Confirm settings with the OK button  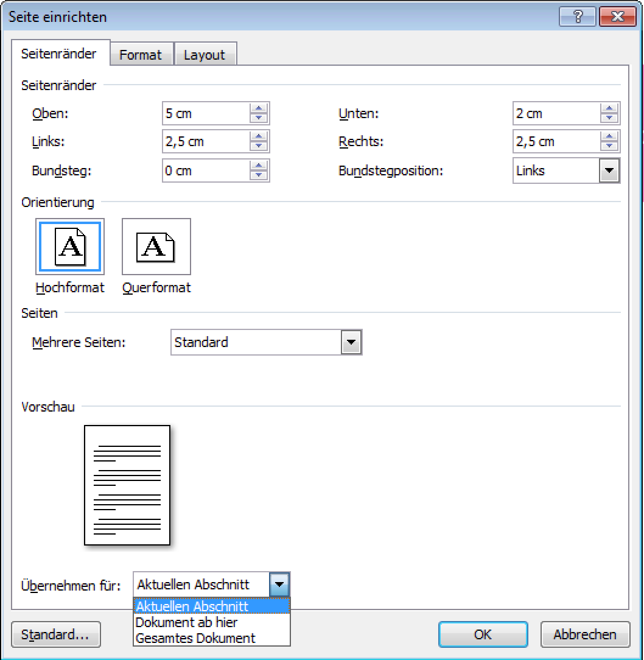(x=483, y=634)
